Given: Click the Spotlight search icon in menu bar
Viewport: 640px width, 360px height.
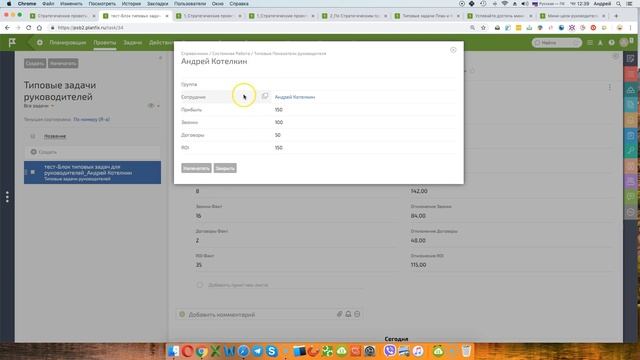Looking at the screenshot, I should tap(619, 4).
